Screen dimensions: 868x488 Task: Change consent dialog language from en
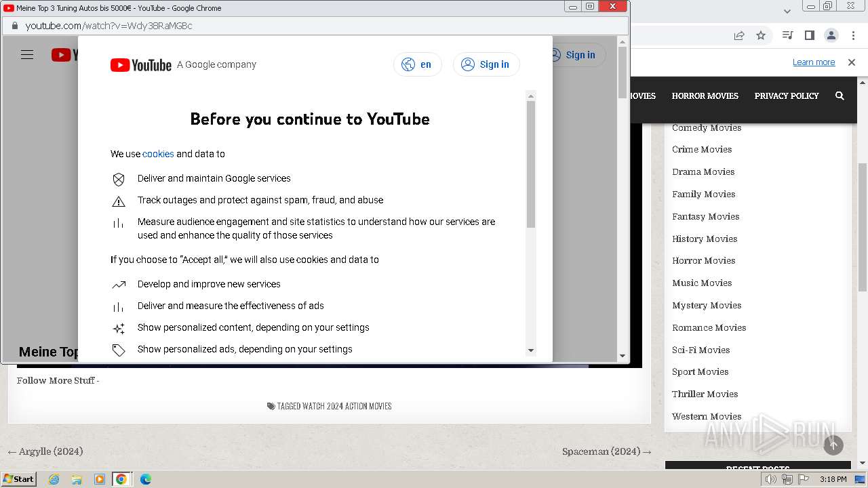pos(417,64)
